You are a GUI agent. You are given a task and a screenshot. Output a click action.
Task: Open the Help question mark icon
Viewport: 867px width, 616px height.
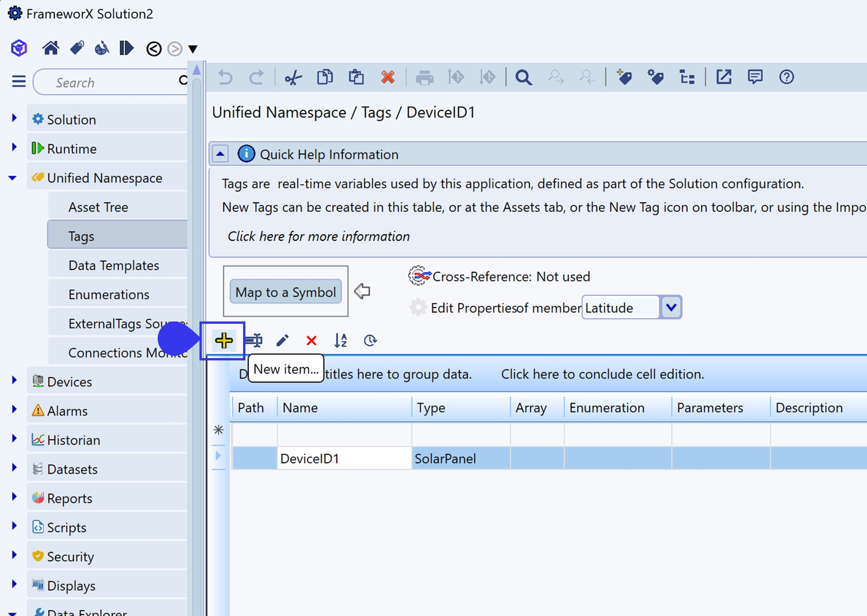click(787, 77)
